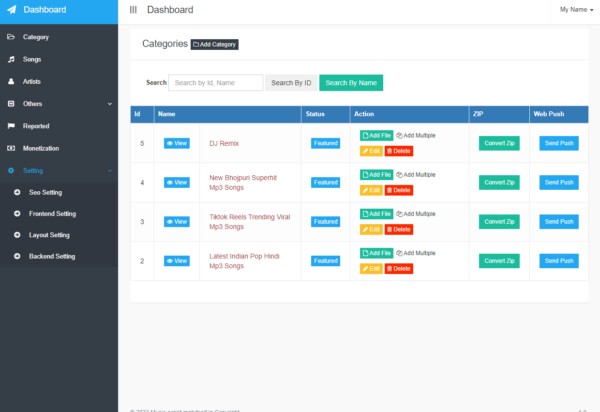Open the Reported menu item

tap(59, 126)
